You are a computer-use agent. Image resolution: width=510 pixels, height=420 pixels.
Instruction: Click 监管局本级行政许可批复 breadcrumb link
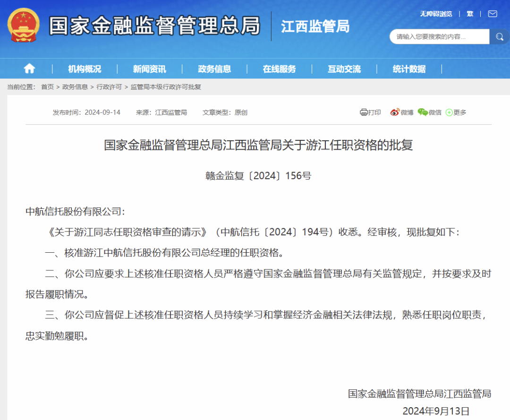click(166, 87)
